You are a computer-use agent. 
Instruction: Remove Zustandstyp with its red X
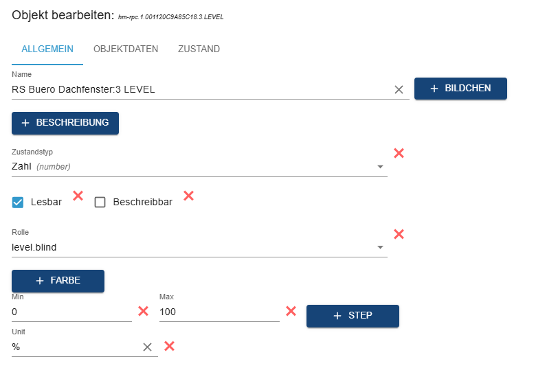399,153
